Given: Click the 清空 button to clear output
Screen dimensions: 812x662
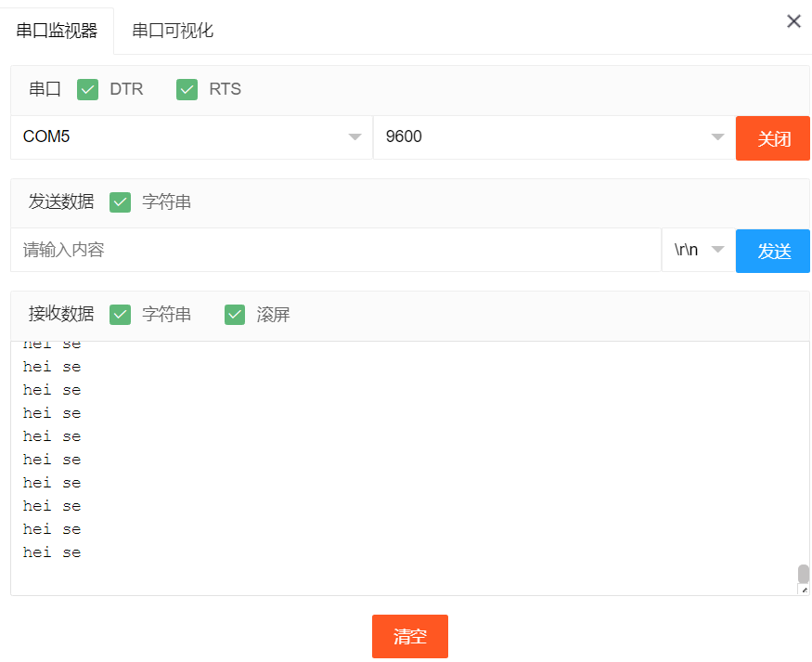Looking at the screenshot, I should 409,636.
